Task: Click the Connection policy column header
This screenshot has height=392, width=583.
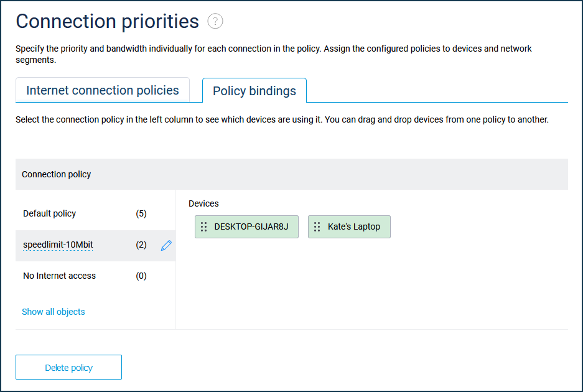Action: 57,174
